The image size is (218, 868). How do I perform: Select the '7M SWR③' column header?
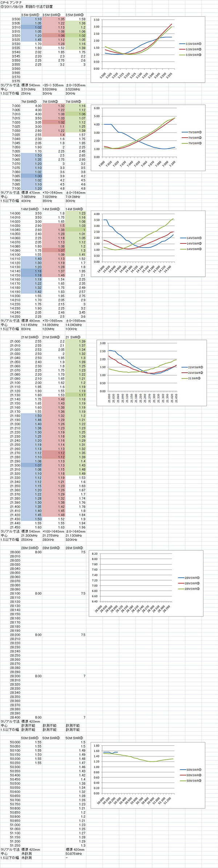(x=73, y=102)
